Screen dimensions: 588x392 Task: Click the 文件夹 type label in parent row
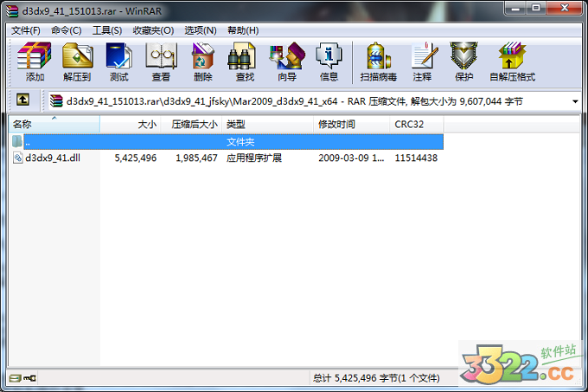point(240,142)
